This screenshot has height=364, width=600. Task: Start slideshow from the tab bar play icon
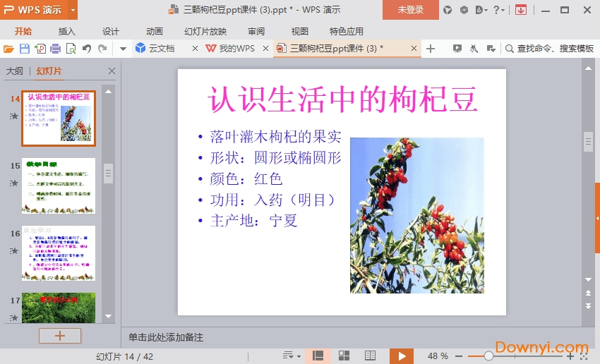pos(457,49)
